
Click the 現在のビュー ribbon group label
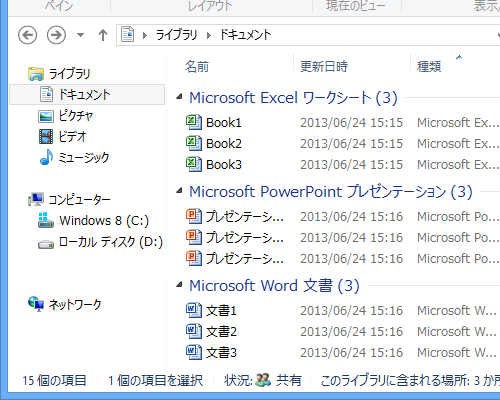coord(356,5)
